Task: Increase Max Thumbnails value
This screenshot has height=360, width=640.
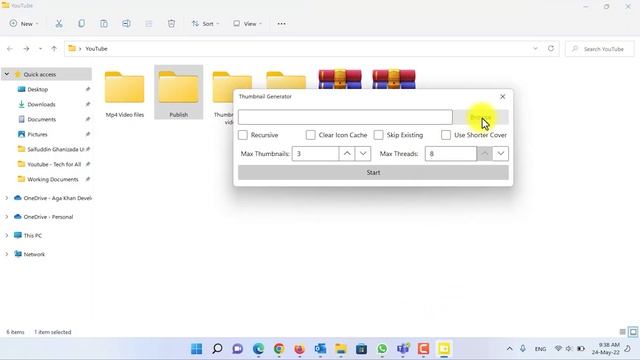Action: pyautogui.click(x=347, y=153)
